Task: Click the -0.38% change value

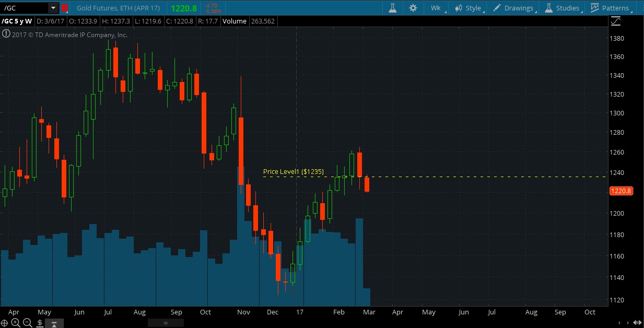Action: tap(212, 10)
